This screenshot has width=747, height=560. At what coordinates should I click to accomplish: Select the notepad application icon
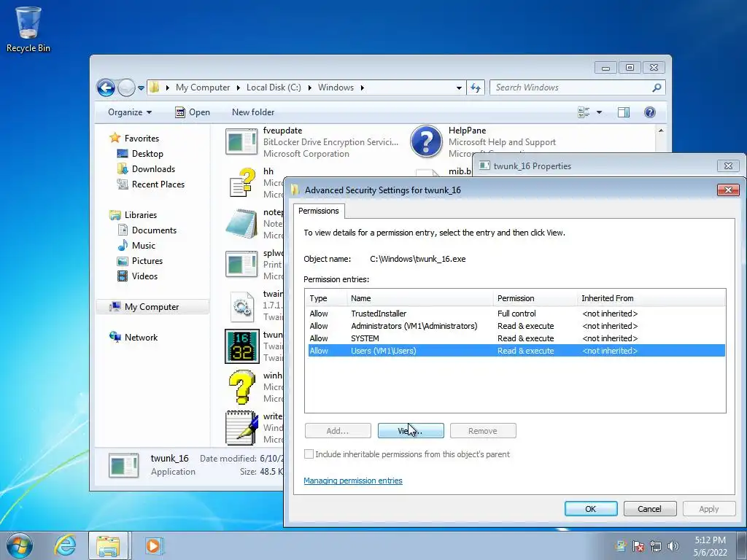[241, 223]
